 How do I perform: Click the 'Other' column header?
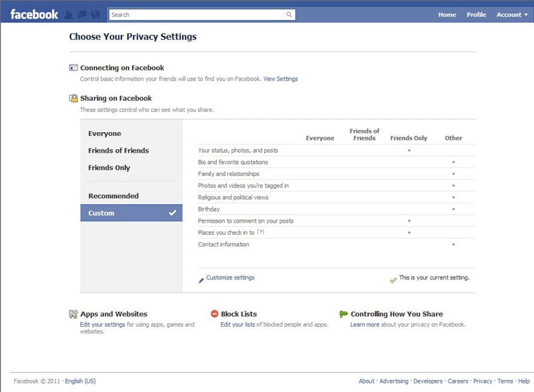453,138
